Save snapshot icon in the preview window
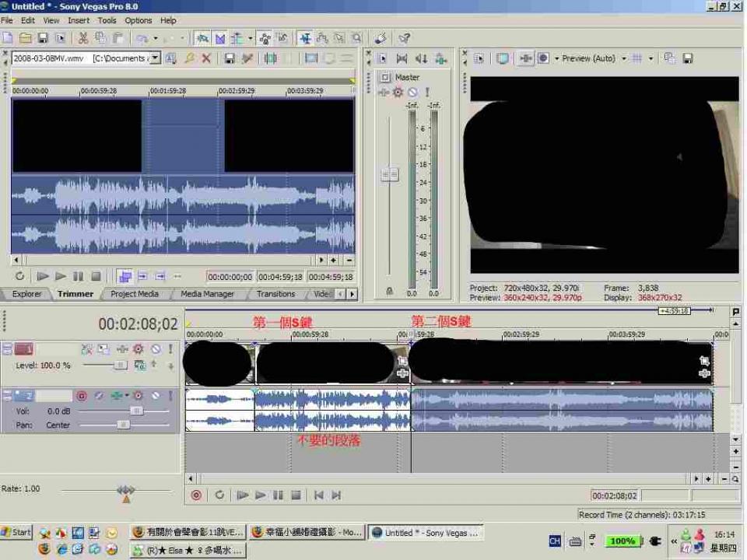 [x=687, y=58]
